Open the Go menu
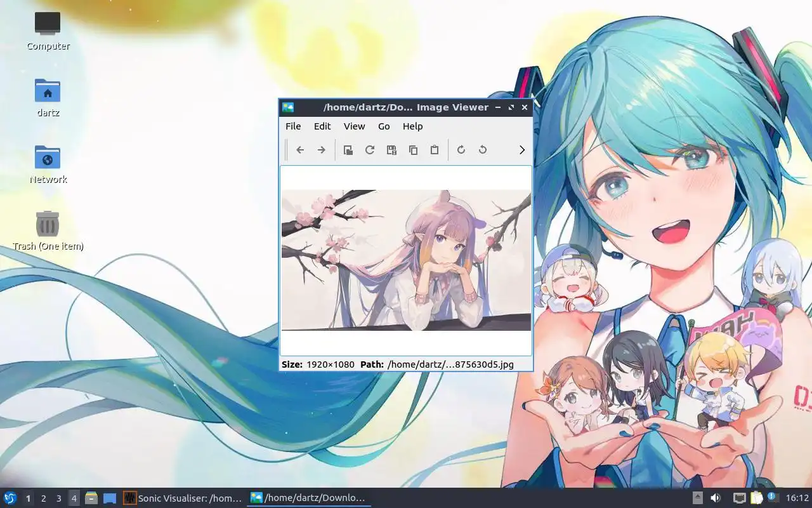The image size is (812, 508). point(384,126)
